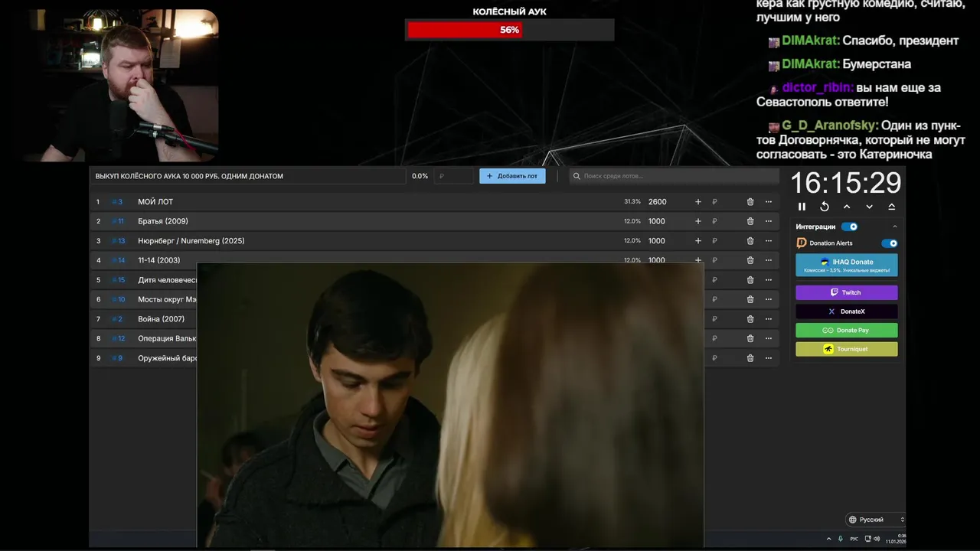Click ruble icon on Братья (2009) row
Screen dimensions: 980x551
pos(714,221)
